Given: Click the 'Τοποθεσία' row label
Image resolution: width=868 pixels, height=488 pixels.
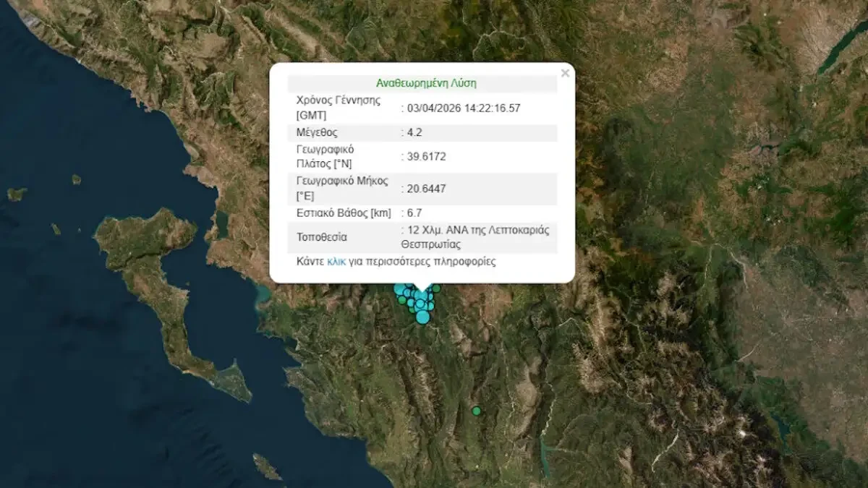Looking at the screenshot, I should 322,236.
